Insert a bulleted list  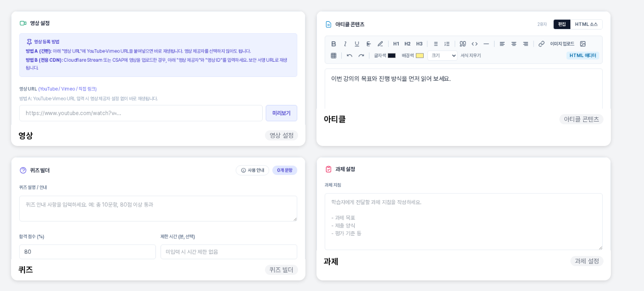click(x=435, y=44)
